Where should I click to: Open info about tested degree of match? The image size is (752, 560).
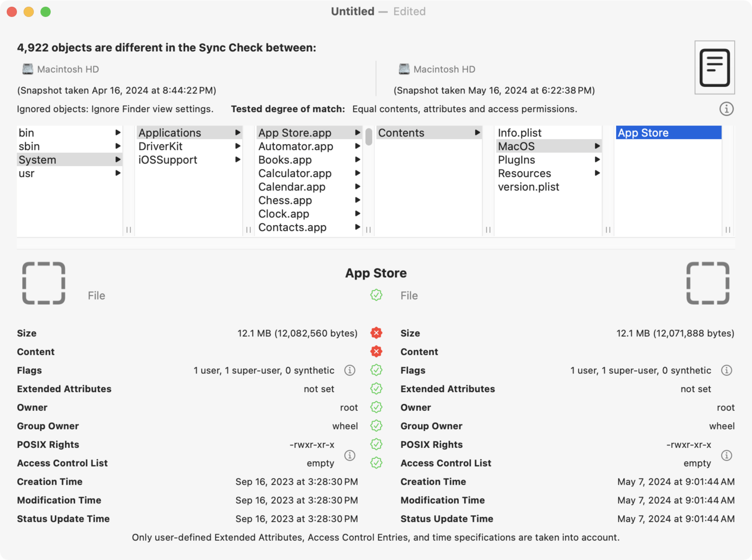point(726,109)
